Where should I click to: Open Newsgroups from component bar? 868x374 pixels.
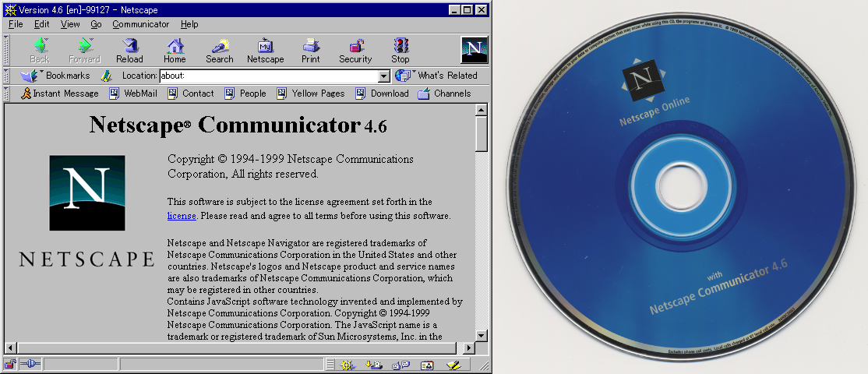(400, 365)
